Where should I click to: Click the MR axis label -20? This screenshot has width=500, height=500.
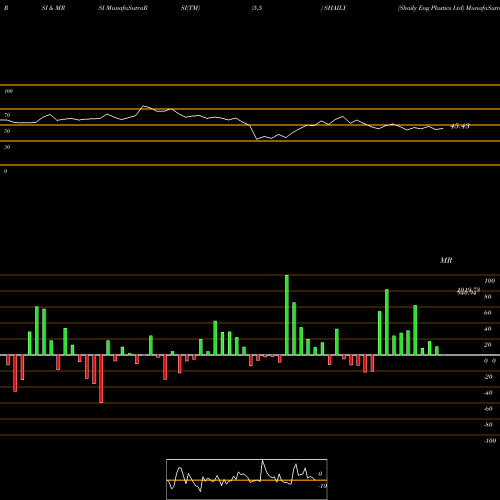click(488, 377)
